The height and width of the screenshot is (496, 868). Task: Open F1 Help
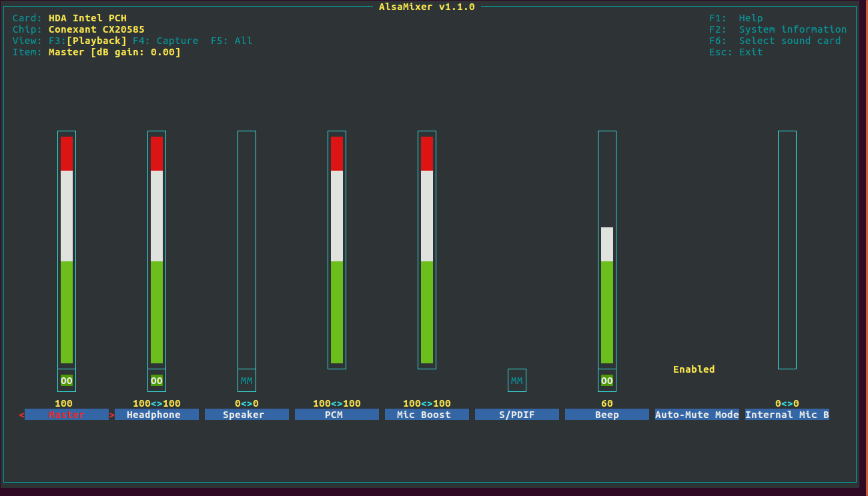pos(736,18)
